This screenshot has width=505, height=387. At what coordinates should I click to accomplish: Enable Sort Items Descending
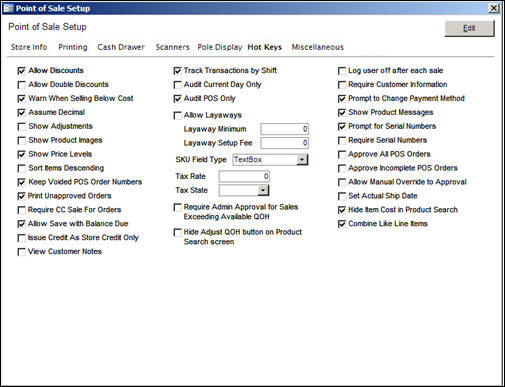tap(22, 169)
